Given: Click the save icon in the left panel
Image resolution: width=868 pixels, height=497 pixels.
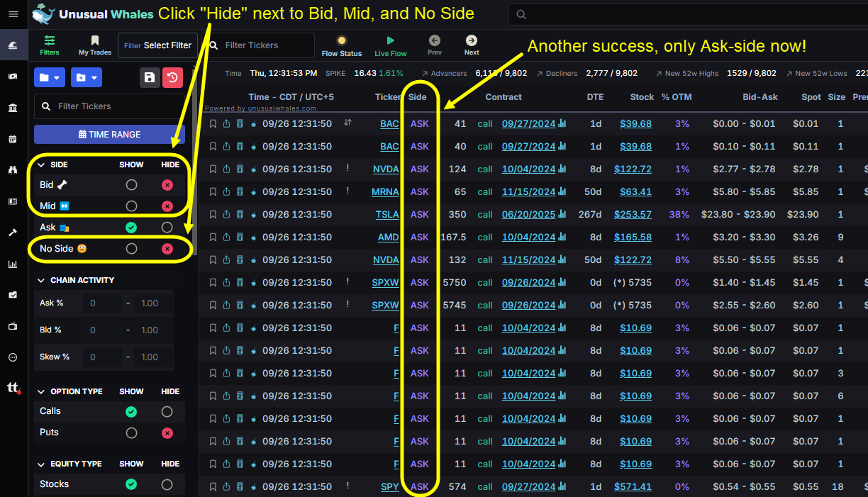Looking at the screenshot, I should point(148,78).
